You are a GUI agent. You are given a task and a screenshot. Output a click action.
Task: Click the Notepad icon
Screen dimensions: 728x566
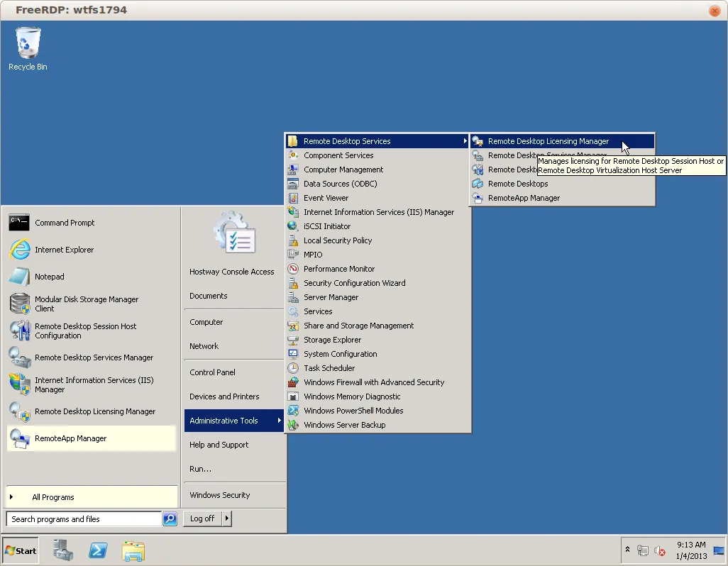point(19,277)
